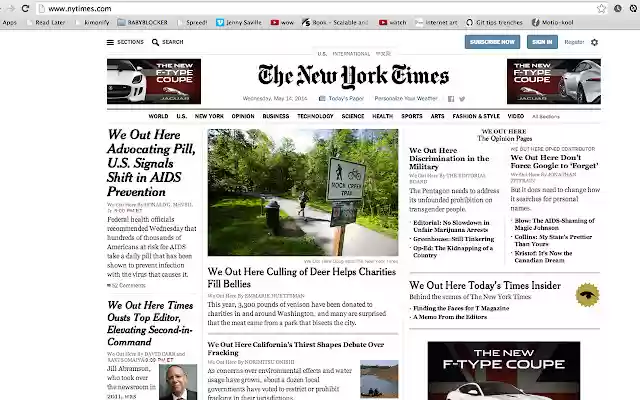The image size is (640, 400).
Task: Open the NEW YORK section
Action: pyautogui.click(x=209, y=116)
